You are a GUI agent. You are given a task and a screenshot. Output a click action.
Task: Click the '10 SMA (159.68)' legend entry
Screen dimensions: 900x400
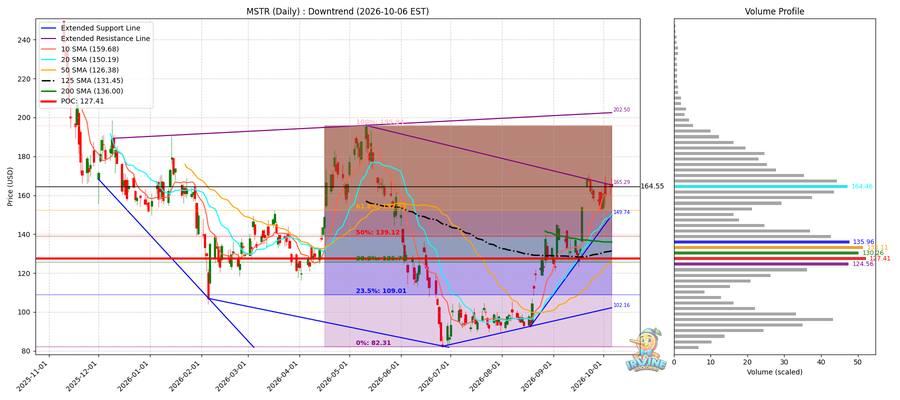point(88,49)
